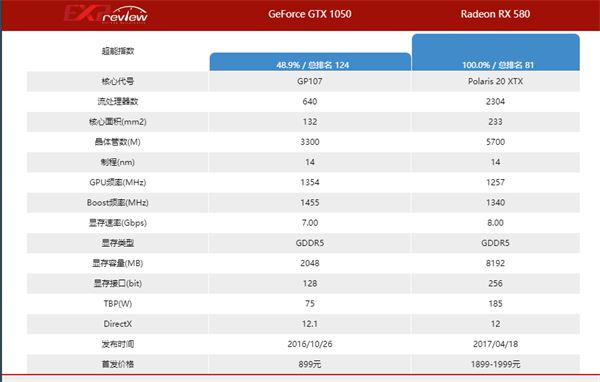The height and width of the screenshot is (382, 600).
Task: Click the 899元 launch price
Action: coord(310,364)
